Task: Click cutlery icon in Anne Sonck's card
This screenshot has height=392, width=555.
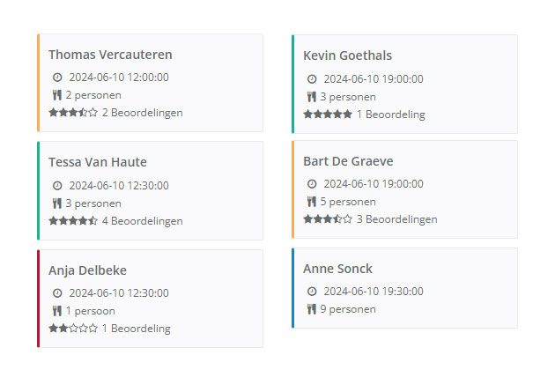Action: click(x=311, y=309)
